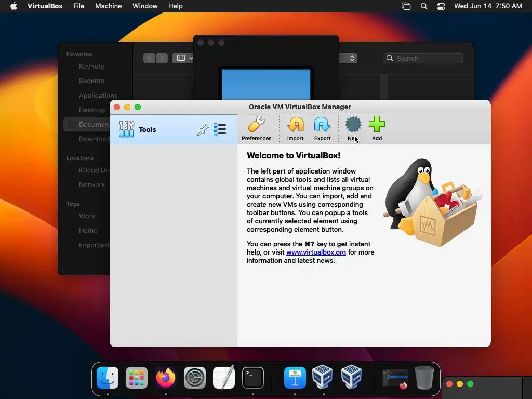
Task: Select the Work tag in Finder sidebar
Action: pos(87,216)
